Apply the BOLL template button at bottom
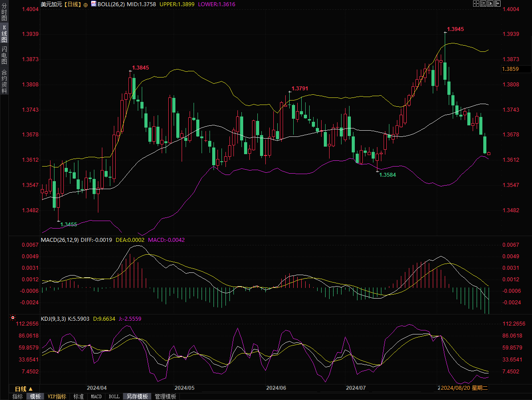 (114, 396)
